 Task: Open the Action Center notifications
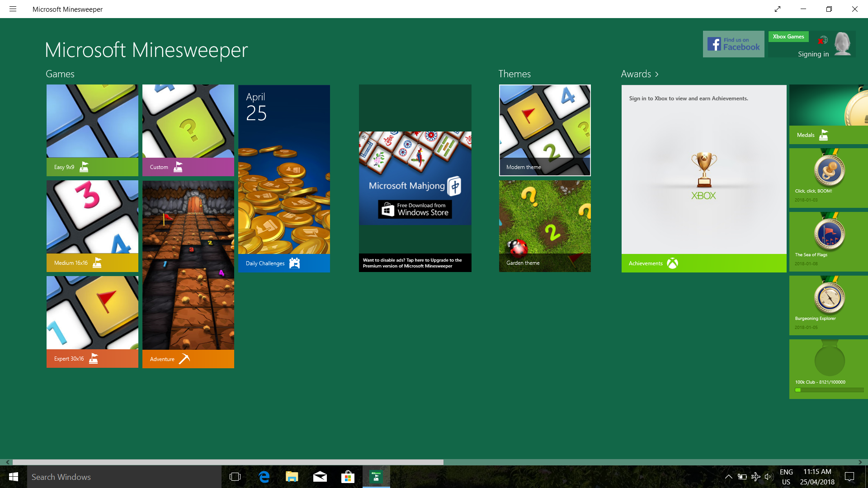pyautogui.click(x=849, y=477)
